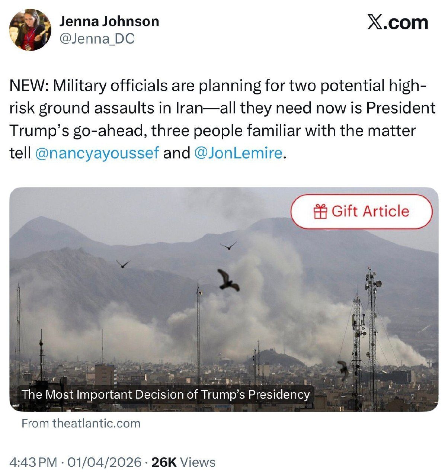Visit the theatlantic.com source link

[x=96, y=423]
